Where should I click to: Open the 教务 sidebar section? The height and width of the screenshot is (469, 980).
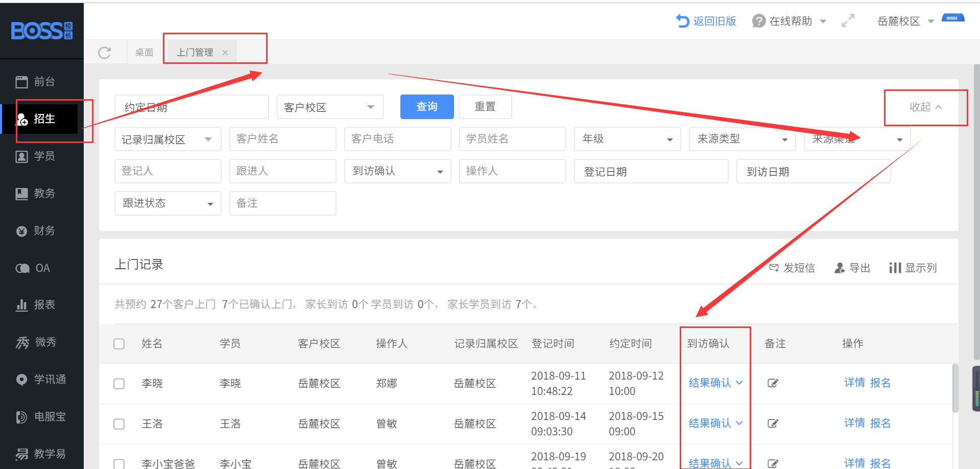point(42,194)
